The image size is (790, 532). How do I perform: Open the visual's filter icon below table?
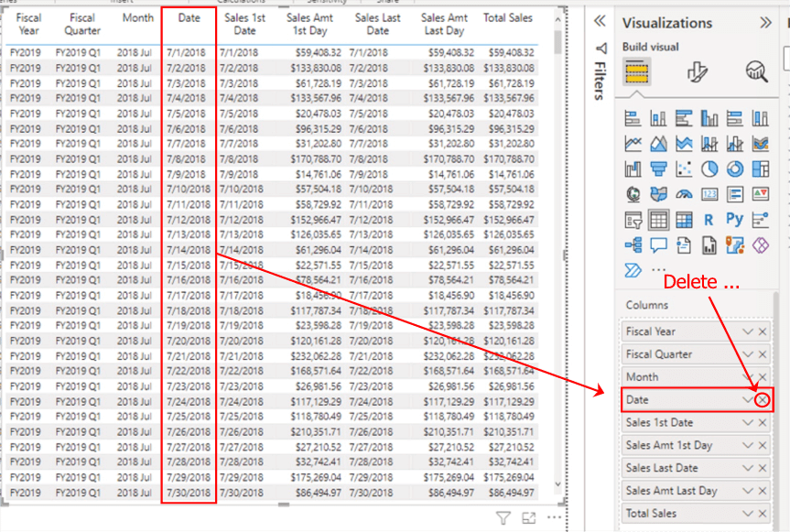pos(503,517)
